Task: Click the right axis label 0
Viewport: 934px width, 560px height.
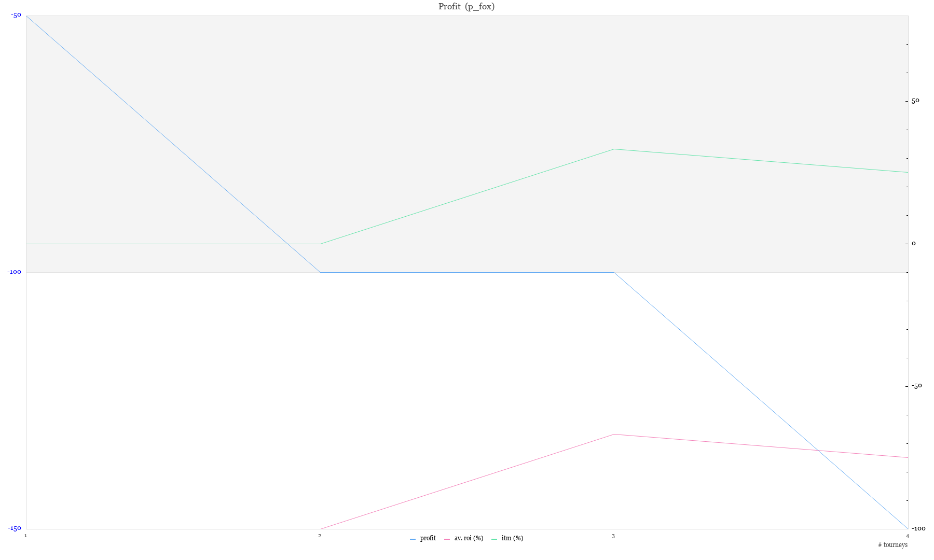Action: 914,243
